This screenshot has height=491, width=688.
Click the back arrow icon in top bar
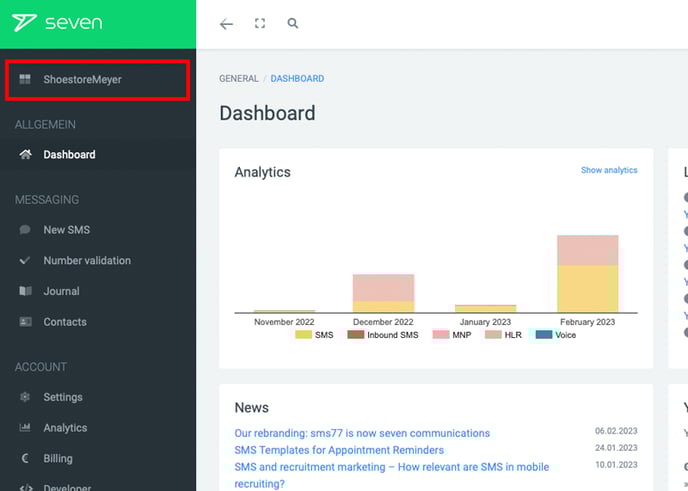[226, 24]
